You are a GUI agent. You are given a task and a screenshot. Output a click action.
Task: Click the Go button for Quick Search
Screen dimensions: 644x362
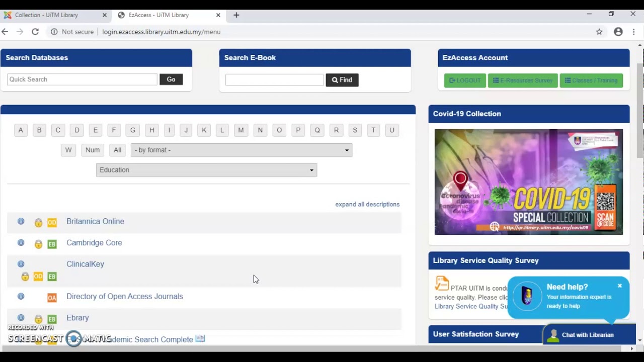coord(171,79)
